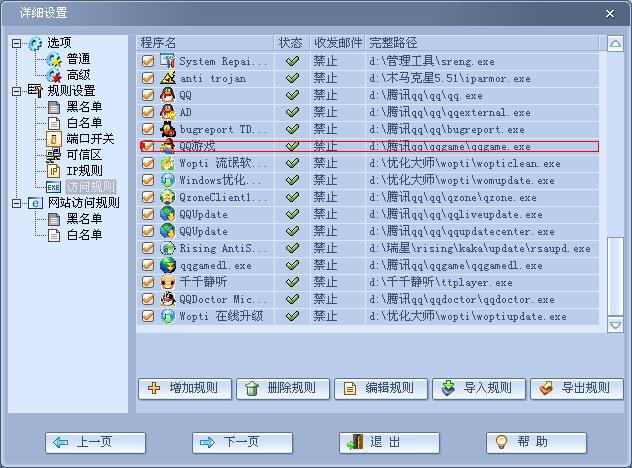Toggle the QQ rule checkbox
Viewport: 632px width, 468px height.
pos(148,95)
